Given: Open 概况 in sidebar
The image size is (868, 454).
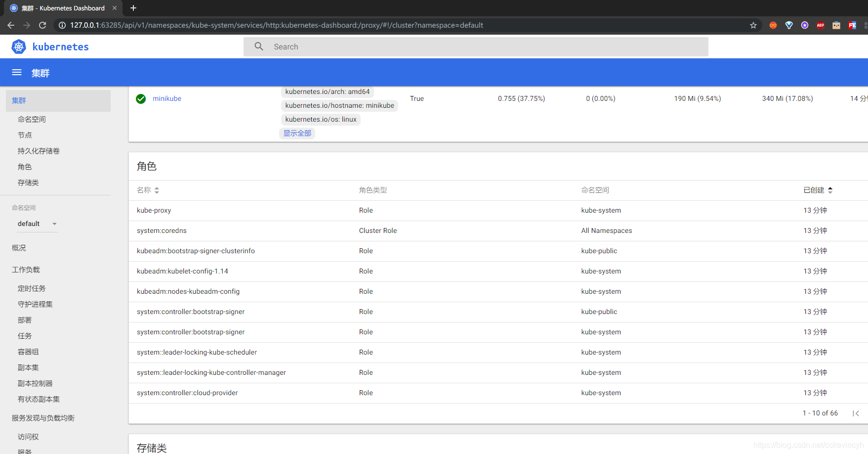Looking at the screenshot, I should point(19,248).
